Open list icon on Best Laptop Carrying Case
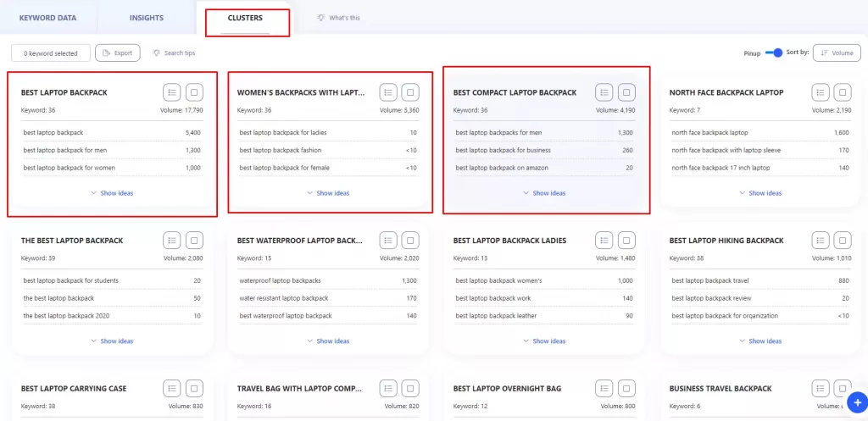The image size is (868, 421). point(171,388)
